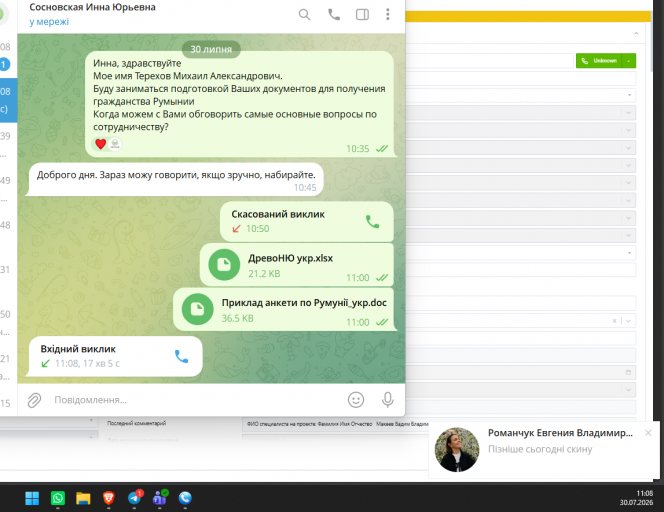Select the message Доброго дня. Зараз можу говорити
The width and height of the screenshot is (664, 512).
(174, 180)
